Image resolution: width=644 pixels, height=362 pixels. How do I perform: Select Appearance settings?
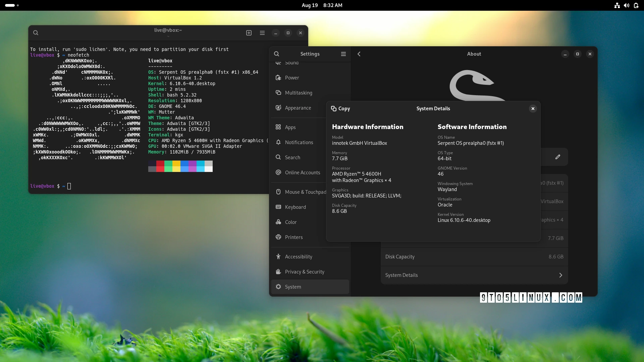[298, 108]
